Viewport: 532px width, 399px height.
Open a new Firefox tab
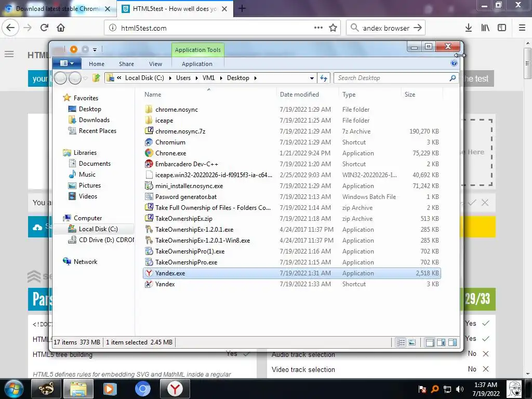tap(242, 8)
